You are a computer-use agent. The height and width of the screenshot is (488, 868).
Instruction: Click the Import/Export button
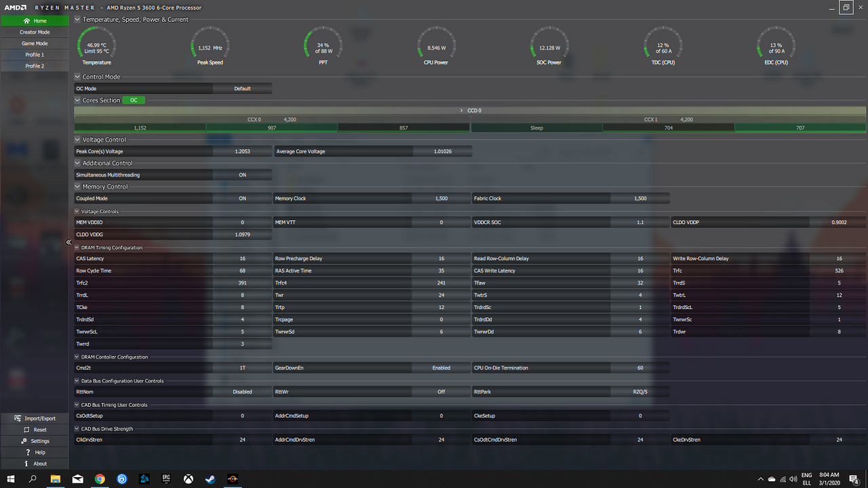pyautogui.click(x=35, y=419)
